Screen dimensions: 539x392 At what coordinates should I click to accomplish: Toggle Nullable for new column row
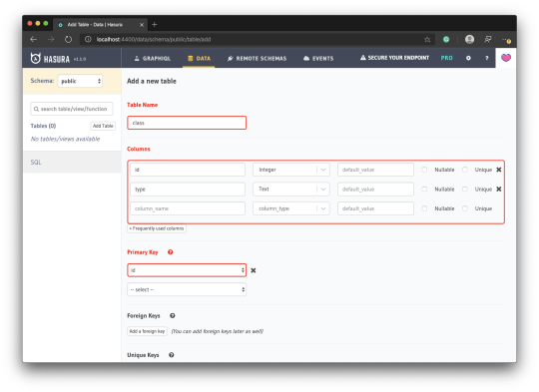tap(424, 208)
